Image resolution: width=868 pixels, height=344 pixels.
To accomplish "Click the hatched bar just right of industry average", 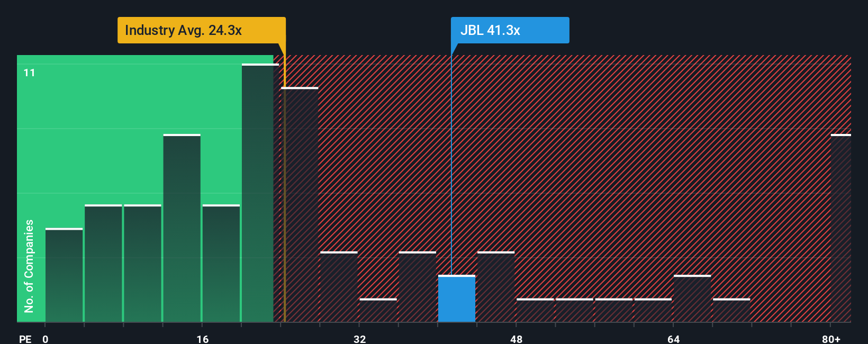I will [300, 205].
